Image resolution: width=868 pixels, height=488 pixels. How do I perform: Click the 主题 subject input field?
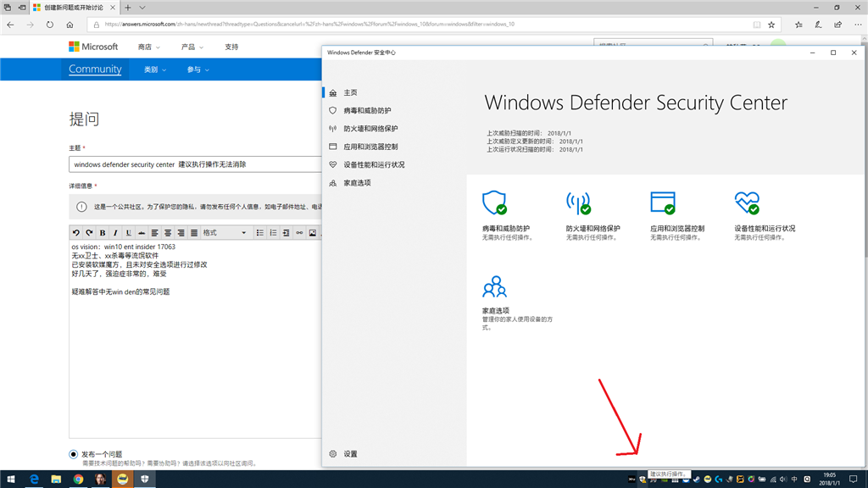[195, 164]
